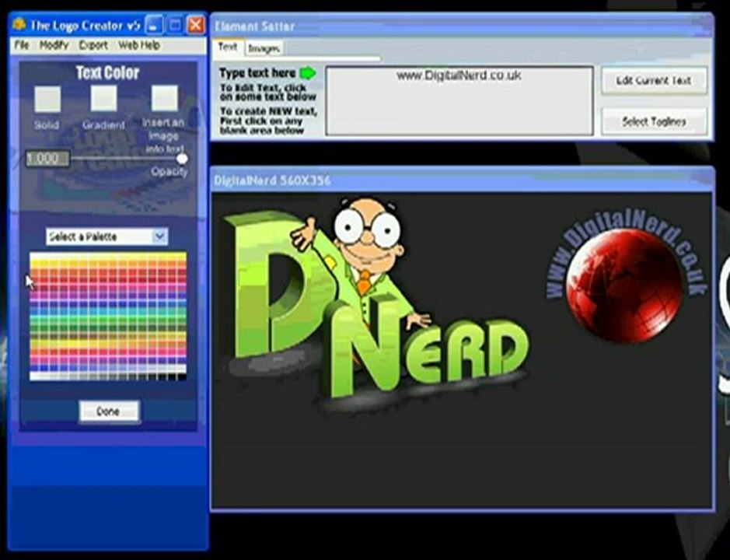Click the Element Setter window title bar
730x560 pixels.
(x=462, y=26)
